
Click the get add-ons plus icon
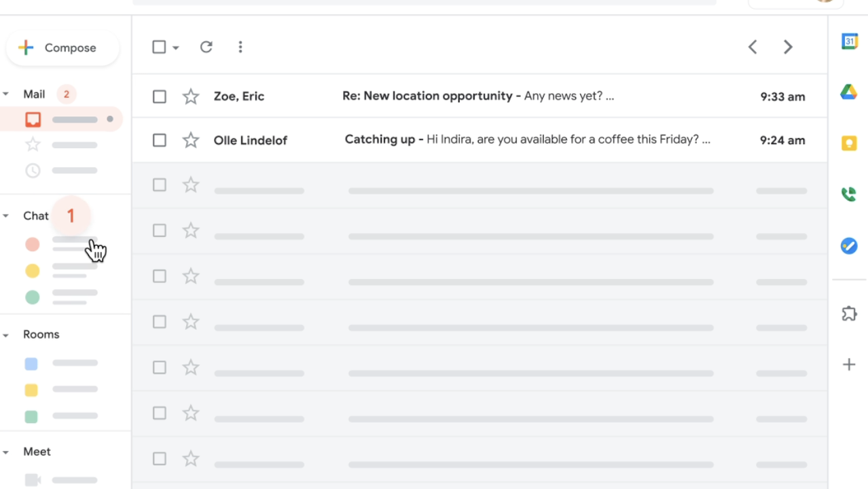click(x=849, y=365)
